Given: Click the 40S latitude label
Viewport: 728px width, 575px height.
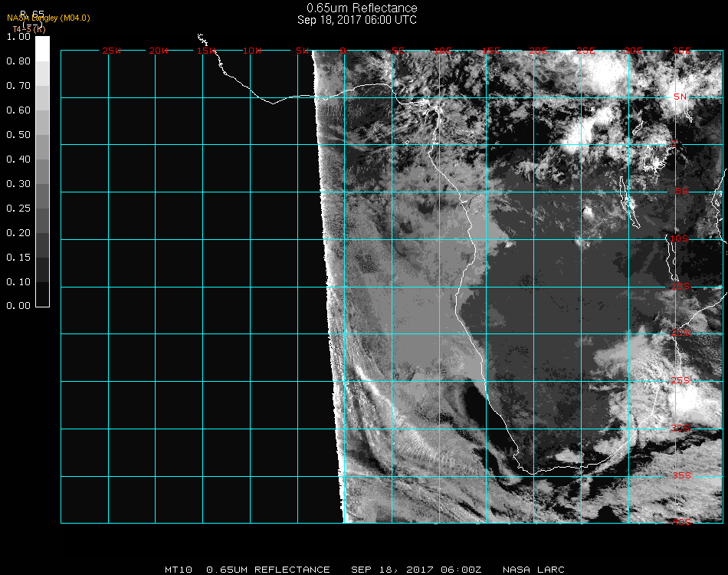Looking at the screenshot, I should pyautogui.click(x=682, y=522).
